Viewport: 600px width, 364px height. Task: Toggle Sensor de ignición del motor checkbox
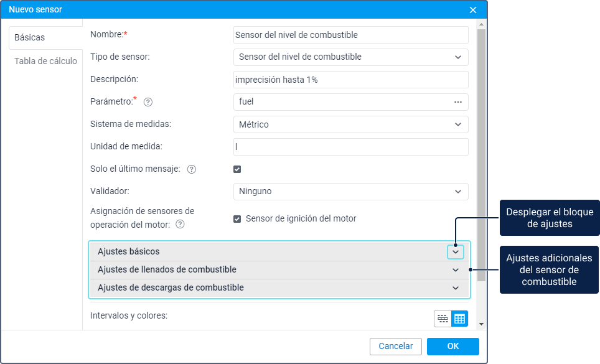point(237,219)
